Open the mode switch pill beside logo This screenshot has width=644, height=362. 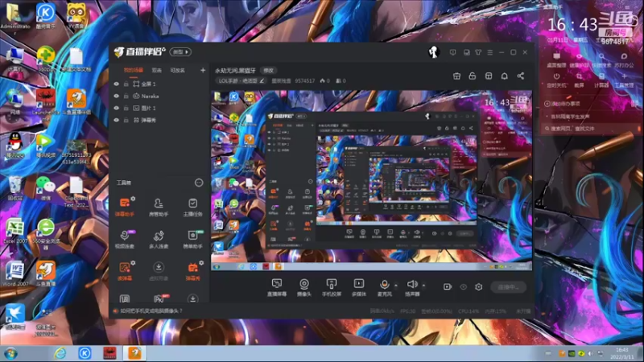180,52
